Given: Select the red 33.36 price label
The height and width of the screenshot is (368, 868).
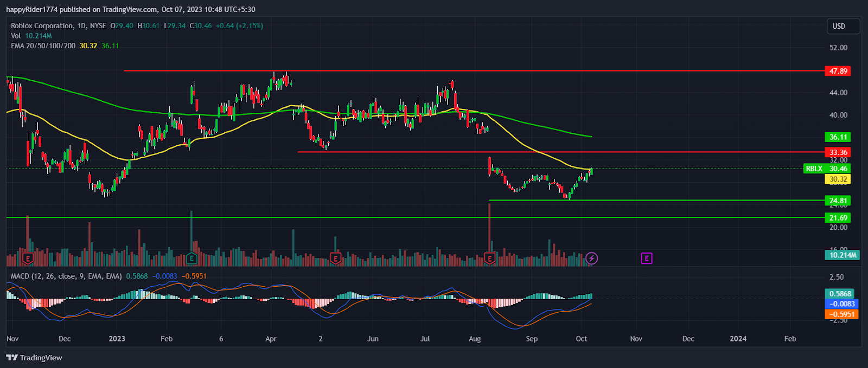Looking at the screenshot, I should coord(838,152).
